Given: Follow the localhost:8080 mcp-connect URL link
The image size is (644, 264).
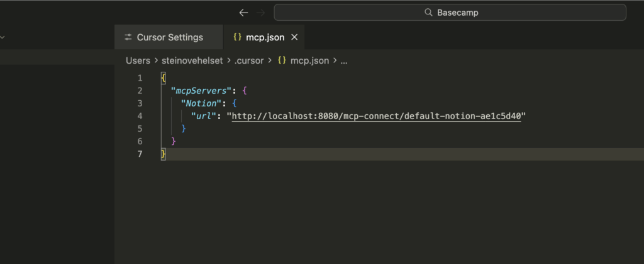Looking at the screenshot, I should 378,116.
